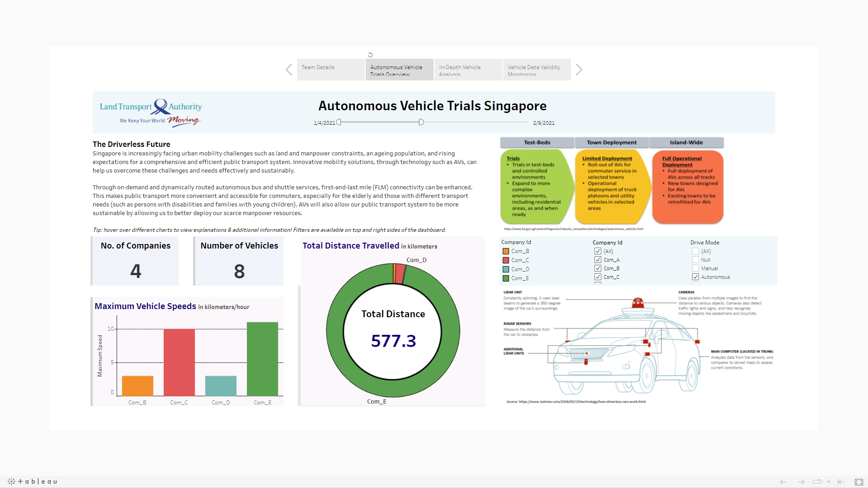Image resolution: width=868 pixels, height=488 pixels.
Task: Uncheck the Com_A company checkbox
Action: [598, 260]
